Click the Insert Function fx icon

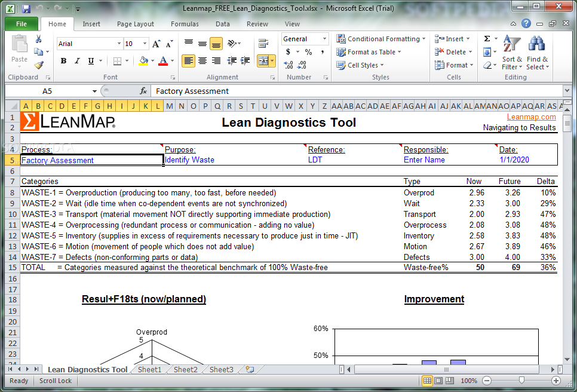143,91
